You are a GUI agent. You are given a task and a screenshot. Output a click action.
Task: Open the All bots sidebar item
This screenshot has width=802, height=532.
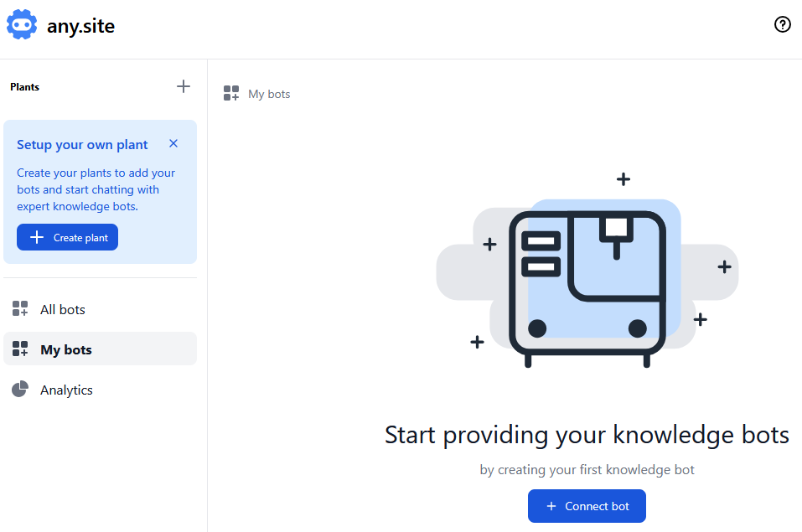[x=63, y=309]
